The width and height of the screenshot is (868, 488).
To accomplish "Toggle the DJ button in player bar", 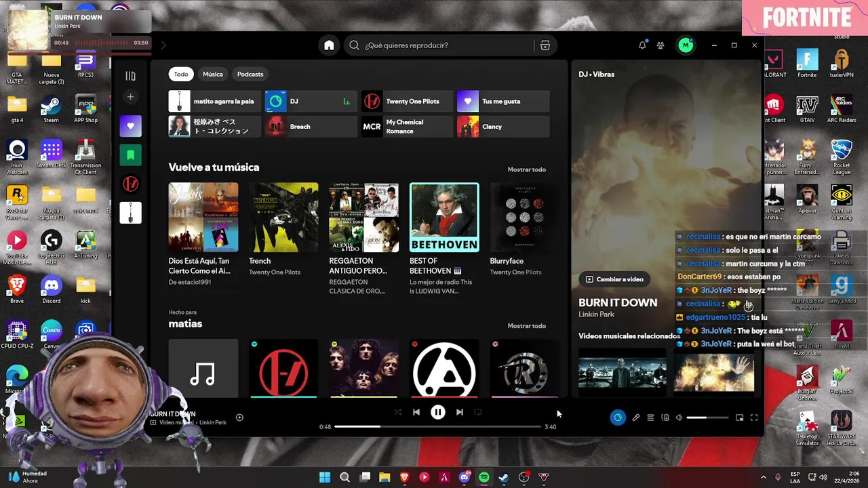I will click(x=618, y=418).
